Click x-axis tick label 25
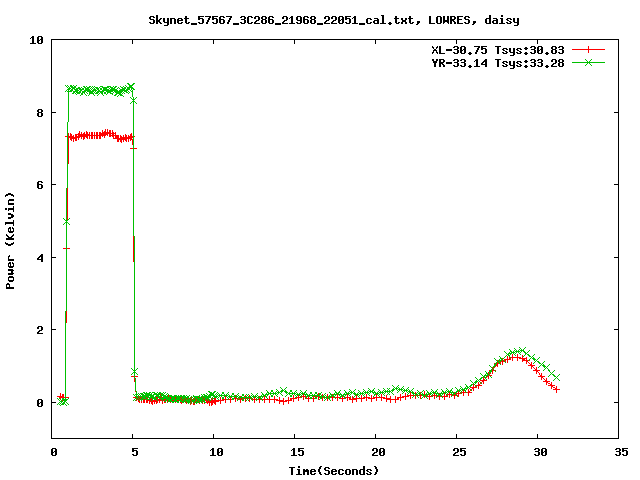The image size is (640, 480). [459, 452]
